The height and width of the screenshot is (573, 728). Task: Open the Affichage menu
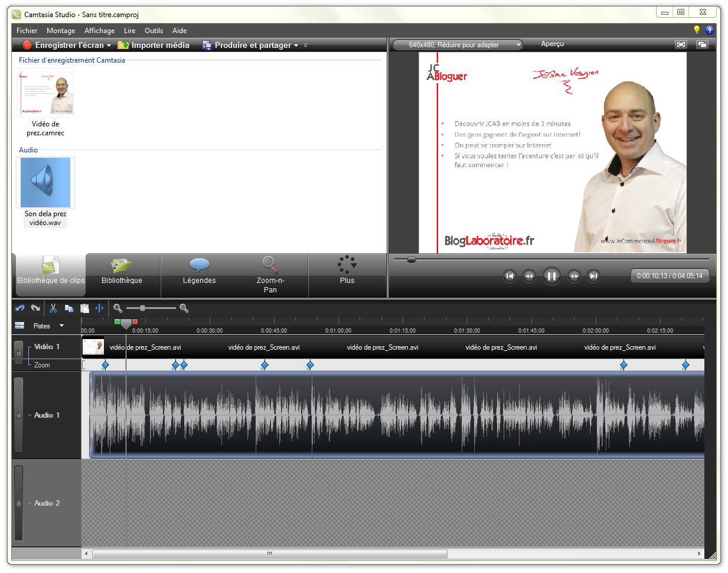coord(99,31)
